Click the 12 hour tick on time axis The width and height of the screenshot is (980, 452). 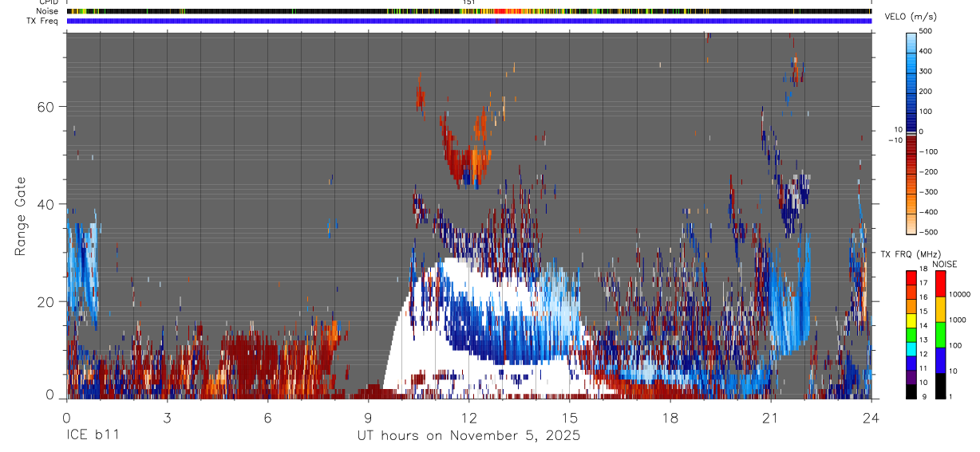click(x=468, y=417)
